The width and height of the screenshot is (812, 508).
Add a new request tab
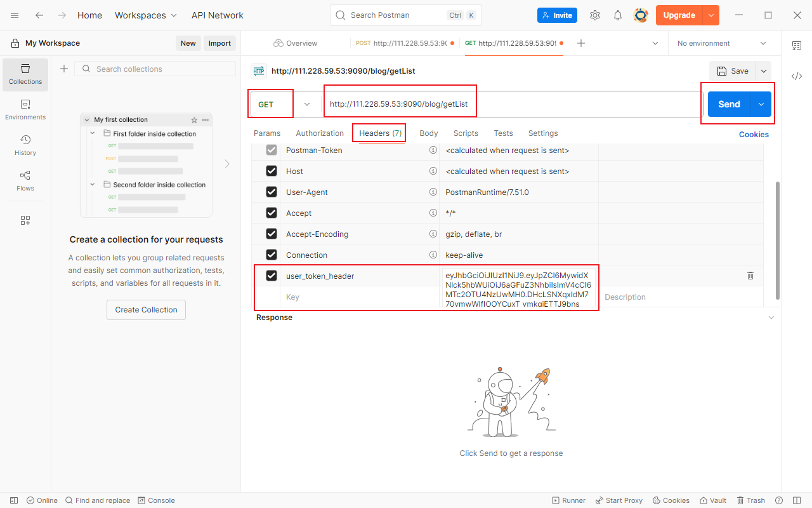pos(581,43)
